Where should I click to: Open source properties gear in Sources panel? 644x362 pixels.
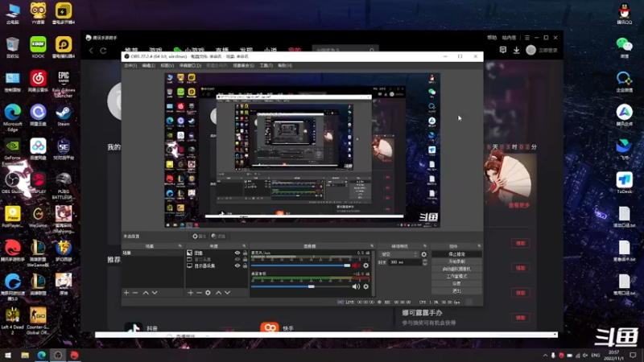tap(208, 293)
